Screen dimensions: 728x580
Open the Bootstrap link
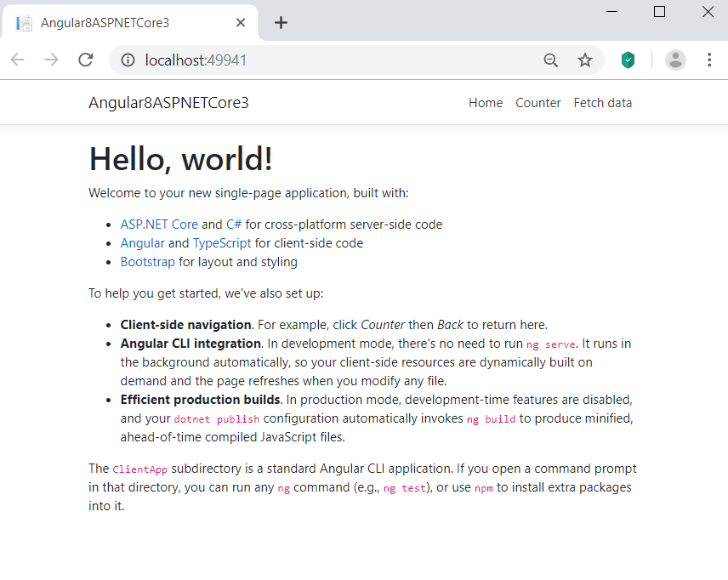[148, 262]
